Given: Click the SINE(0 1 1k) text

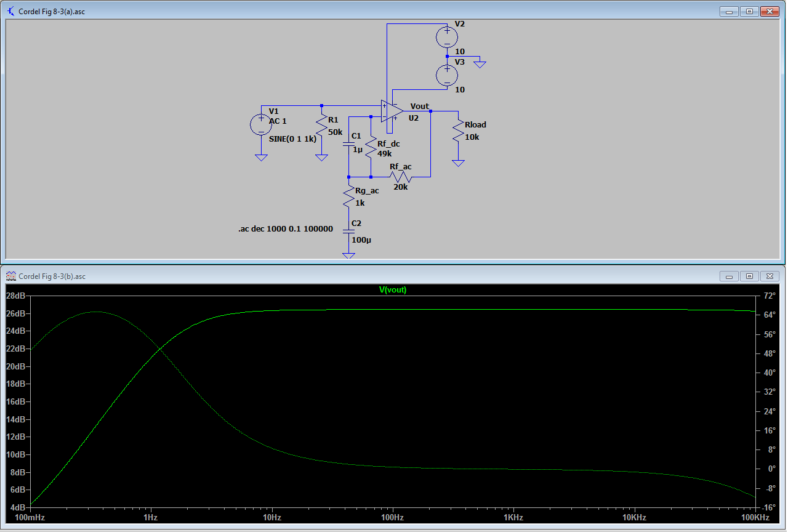Looking at the screenshot, I should click(293, 139).
